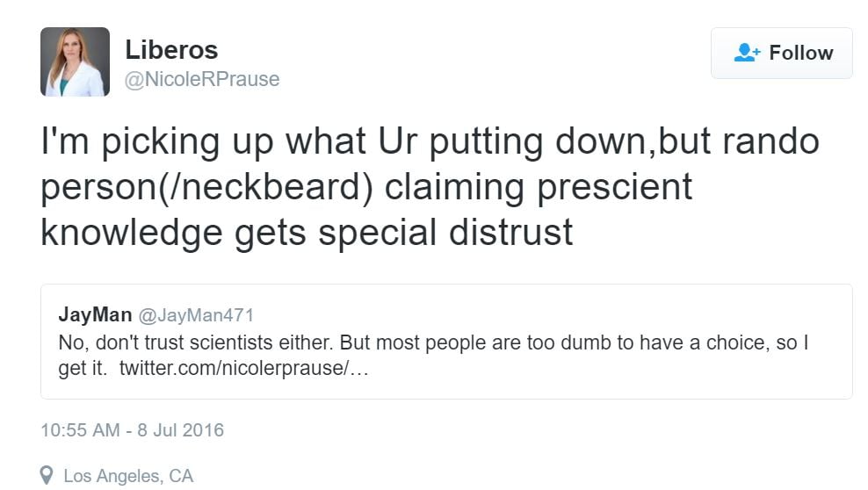Select the Los Angeles, CA location
Viewport: 868px width, 490px height.
[128, 476]
